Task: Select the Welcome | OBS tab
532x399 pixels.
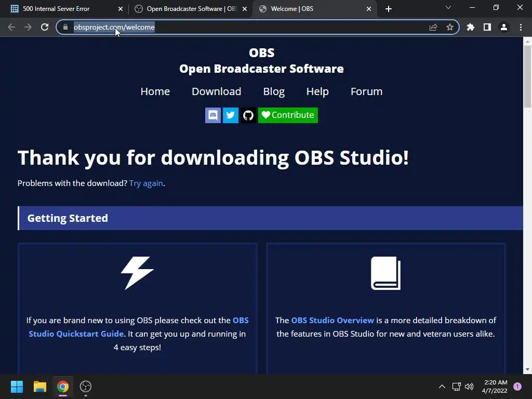Action: 314,9
